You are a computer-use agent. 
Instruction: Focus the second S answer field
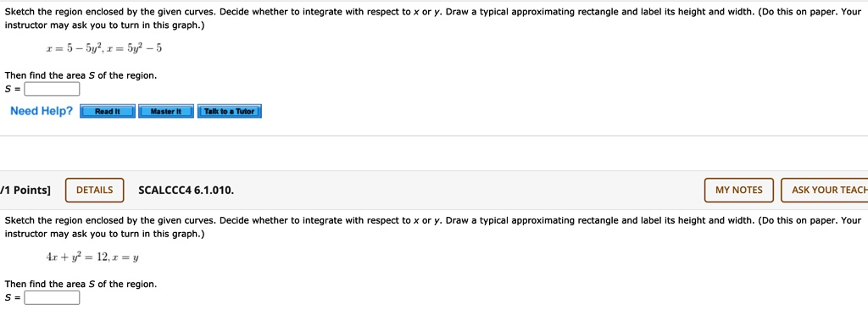coord(52,298)
